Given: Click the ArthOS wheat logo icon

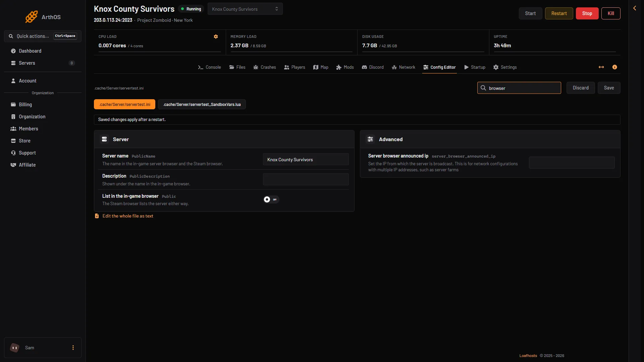Looking at the screenshot, I should pyautogui.click(x=32, y=17).
